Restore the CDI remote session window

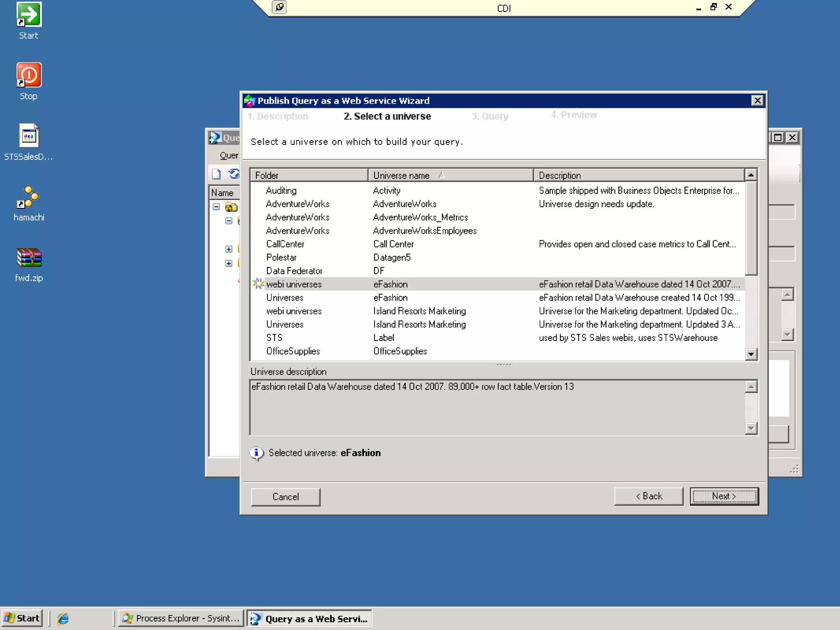pos(714,7)
